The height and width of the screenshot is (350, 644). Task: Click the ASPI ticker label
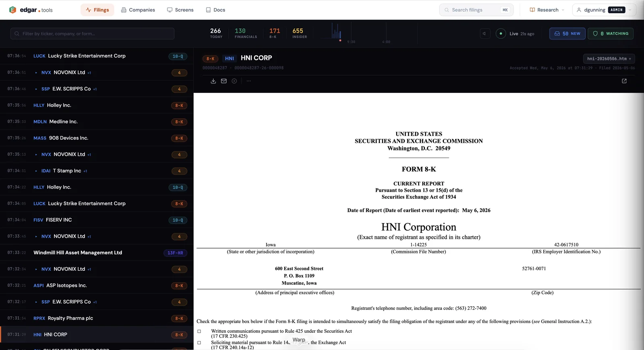point(39,286)
